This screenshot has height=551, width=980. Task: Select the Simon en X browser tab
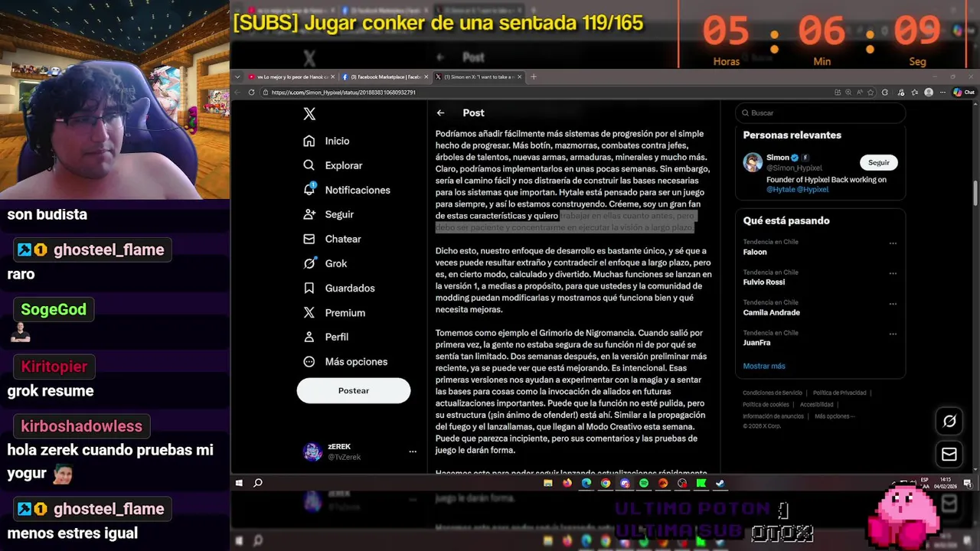(x=478, y=77)
